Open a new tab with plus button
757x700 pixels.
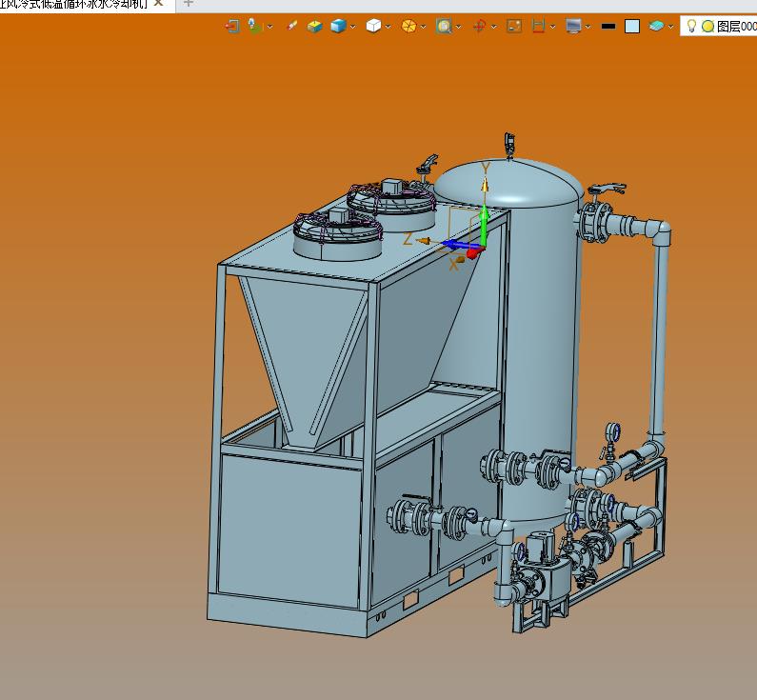pos(189,3)
